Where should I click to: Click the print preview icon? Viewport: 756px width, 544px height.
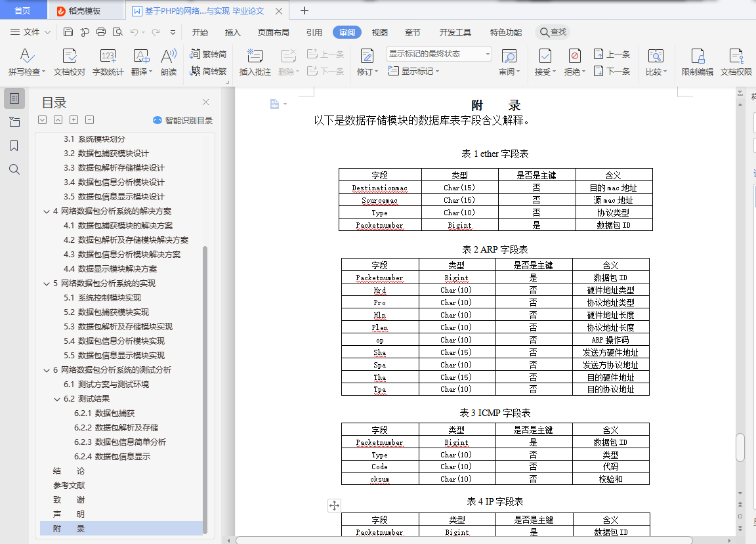[x=117, y=32]
